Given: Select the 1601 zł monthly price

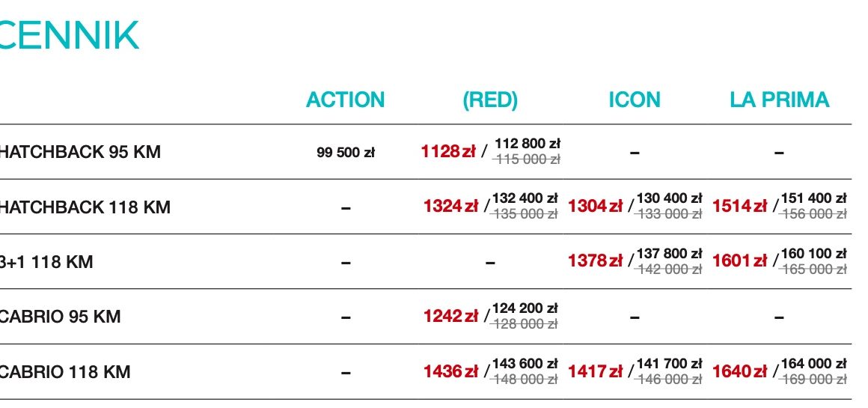Looking at the screenshot, I should point(739,262).
